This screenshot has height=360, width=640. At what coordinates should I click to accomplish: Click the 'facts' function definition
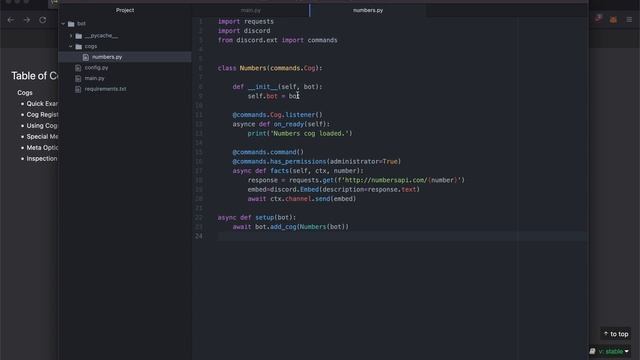(x=298, y=171)
